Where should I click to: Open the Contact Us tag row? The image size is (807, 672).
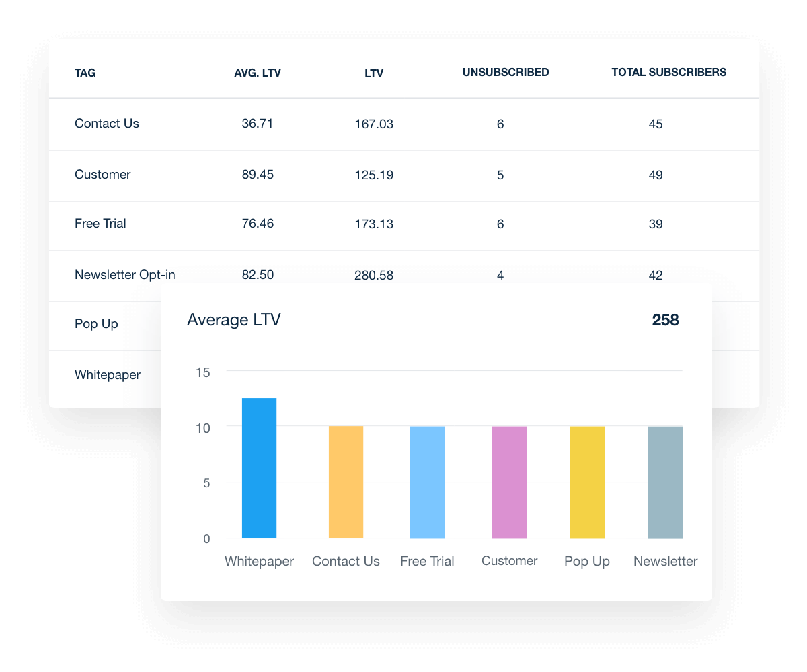(x=107, y=124)
